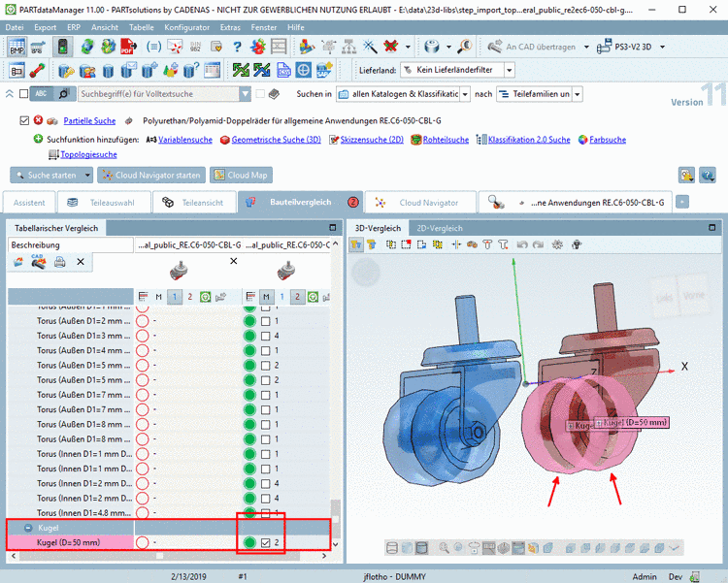Click the settings gear icon in 3D view toolbar
The width and height of the screenshot is (728, 583).
[x=557, y=245]
